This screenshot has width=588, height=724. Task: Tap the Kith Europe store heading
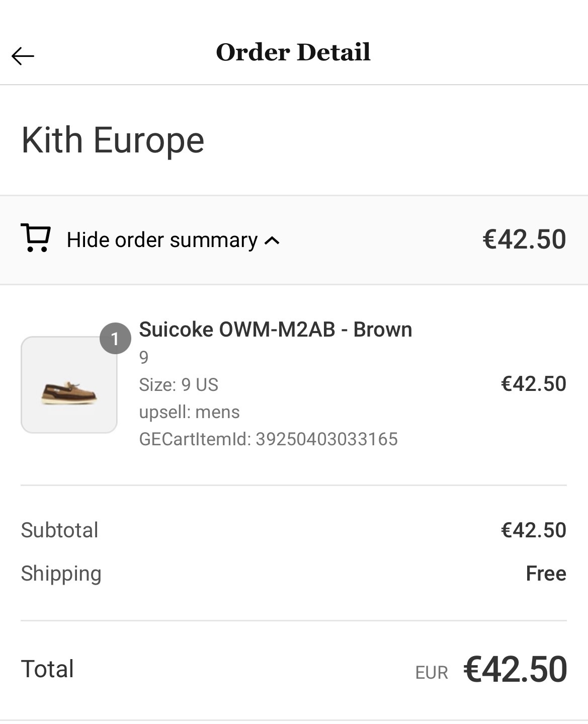click(x=113, y=140)
